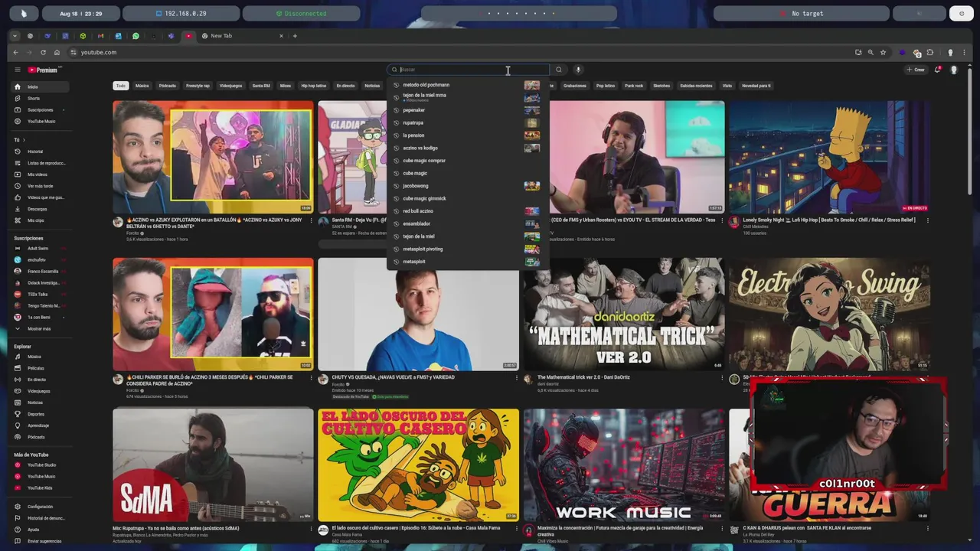Open the YouTube hamburger guide menu
980x551 pixels.
coord(17,70)
